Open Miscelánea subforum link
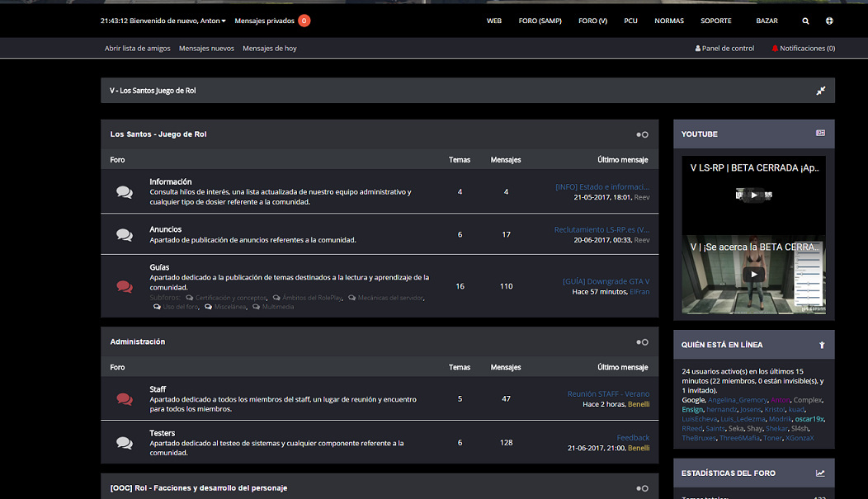The width and height of the screenshot is (868, 499). [x=229, y=307]
